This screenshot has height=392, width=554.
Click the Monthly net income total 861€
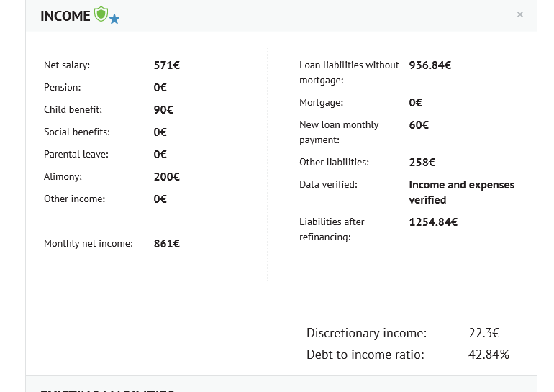click(x=166, y=244)
